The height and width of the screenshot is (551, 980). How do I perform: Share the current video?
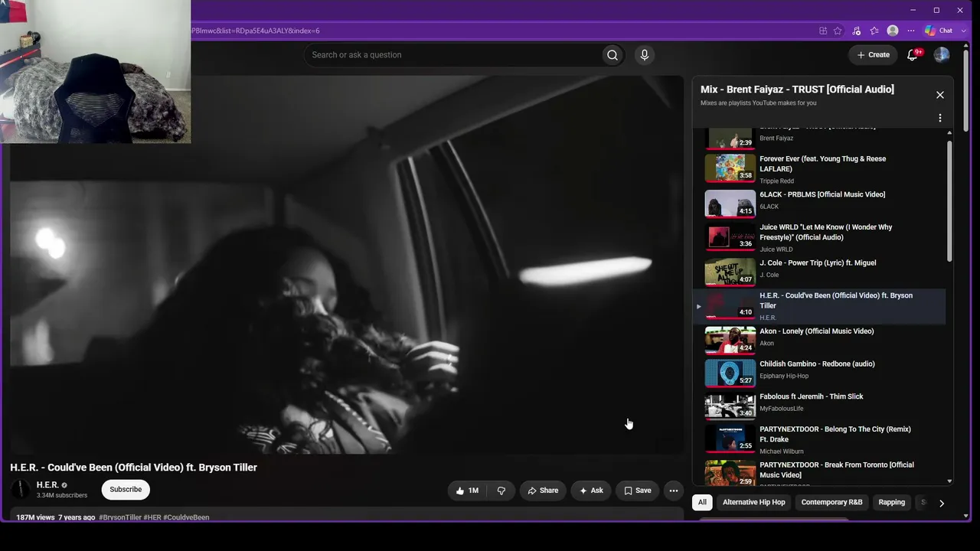tap(543, 491)
